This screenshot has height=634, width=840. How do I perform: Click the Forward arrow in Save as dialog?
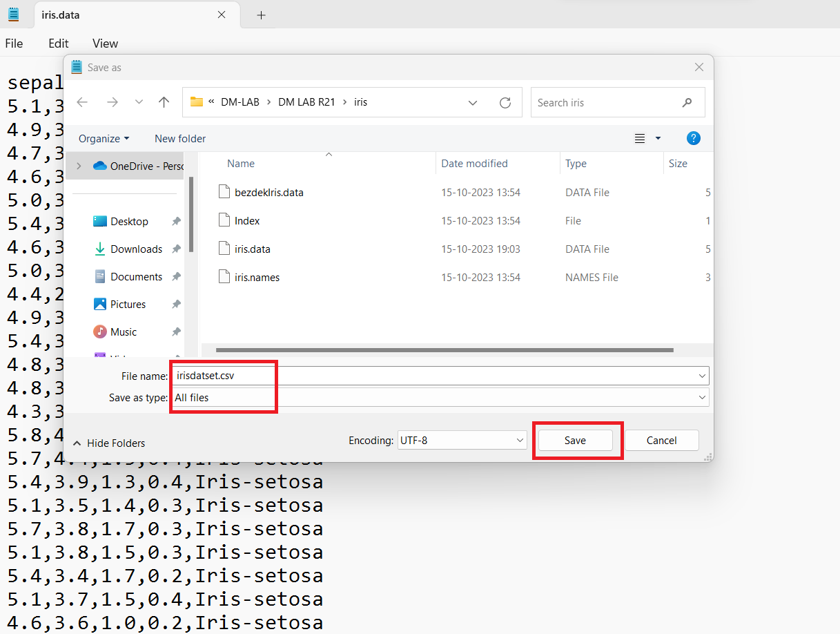click(112, 102)
